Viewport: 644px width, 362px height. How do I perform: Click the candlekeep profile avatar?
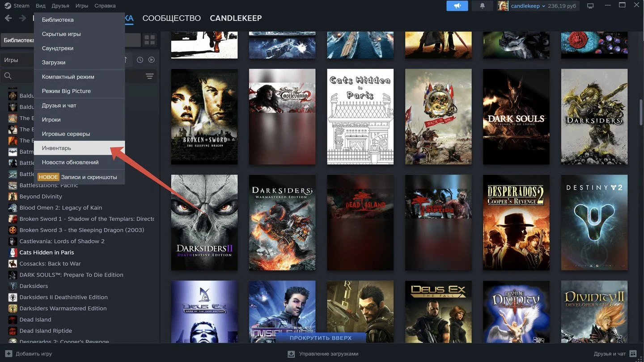(503, 6)
